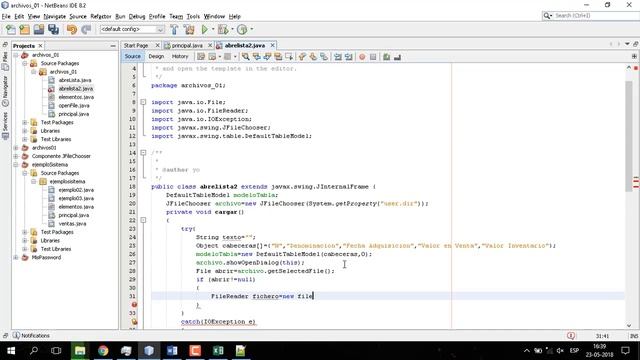Screen dimensions: 640x360
Task: Profile Project from toolbar
Action: (x=242, y=29)
